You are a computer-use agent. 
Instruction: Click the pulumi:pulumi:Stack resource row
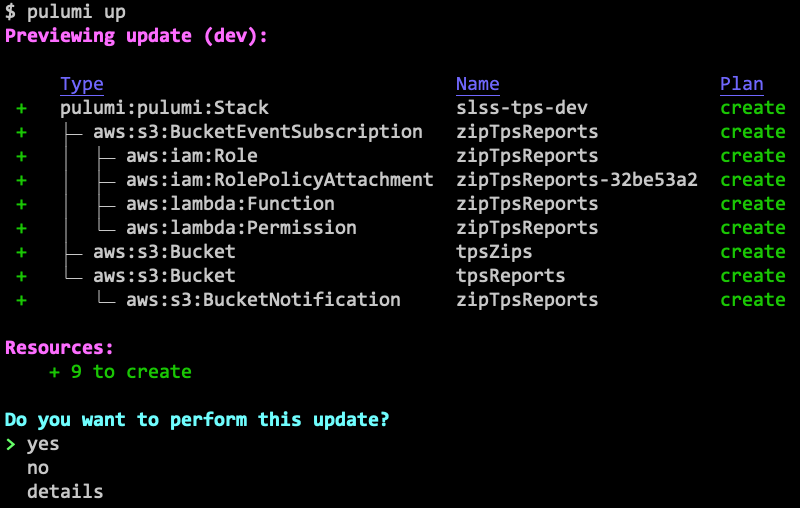click(164, 108)
